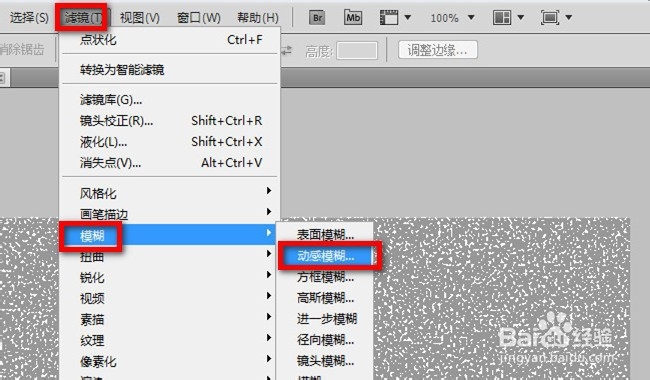Viewport: 650px width, 380px height.
Task: Choose 镜头模糊... blur filter
Action: coord(325,361)
